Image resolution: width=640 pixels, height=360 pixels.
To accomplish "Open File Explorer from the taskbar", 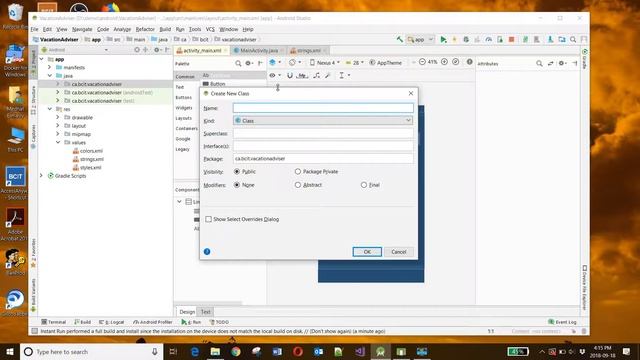I will pos(215,351).
